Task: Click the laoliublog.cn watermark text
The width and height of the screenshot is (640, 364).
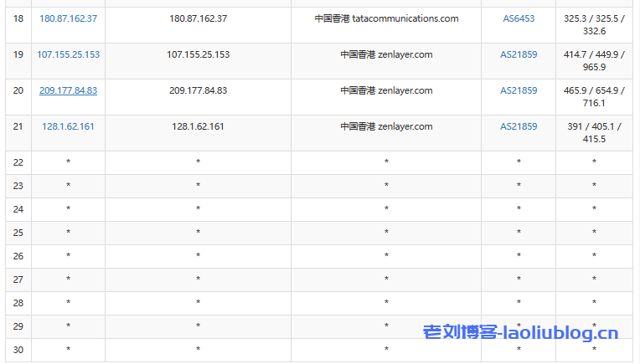Action: [x=520, y=333]
